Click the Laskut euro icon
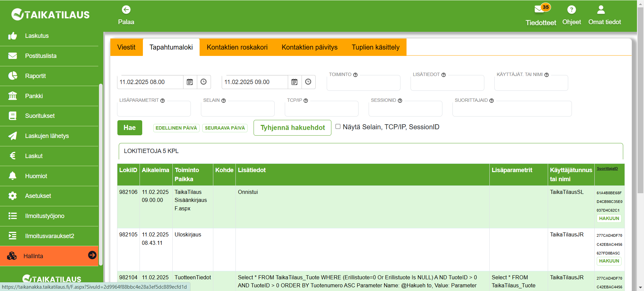 [x=12, y=156]
